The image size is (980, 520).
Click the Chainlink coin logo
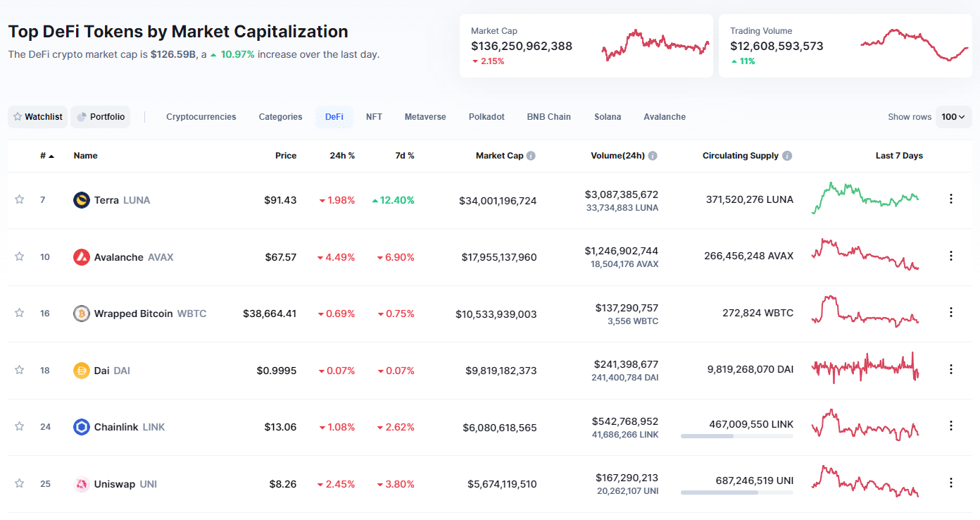click(x=81, y=426)
